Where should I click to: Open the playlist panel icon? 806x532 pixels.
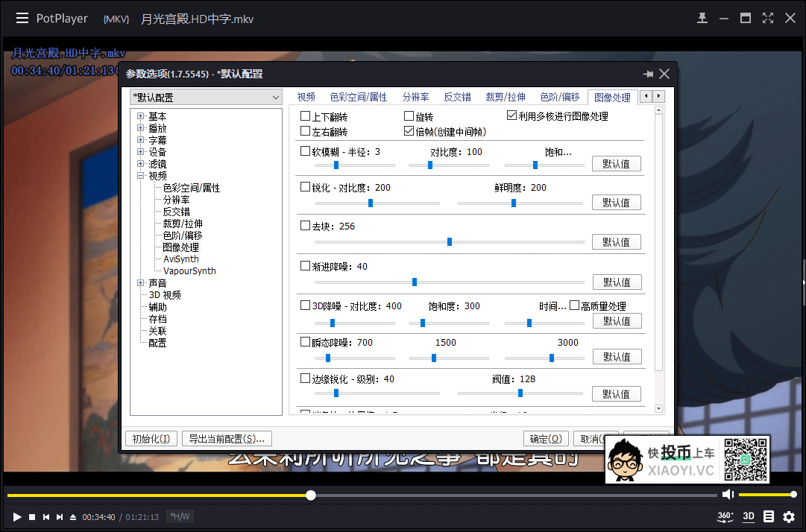769,516
